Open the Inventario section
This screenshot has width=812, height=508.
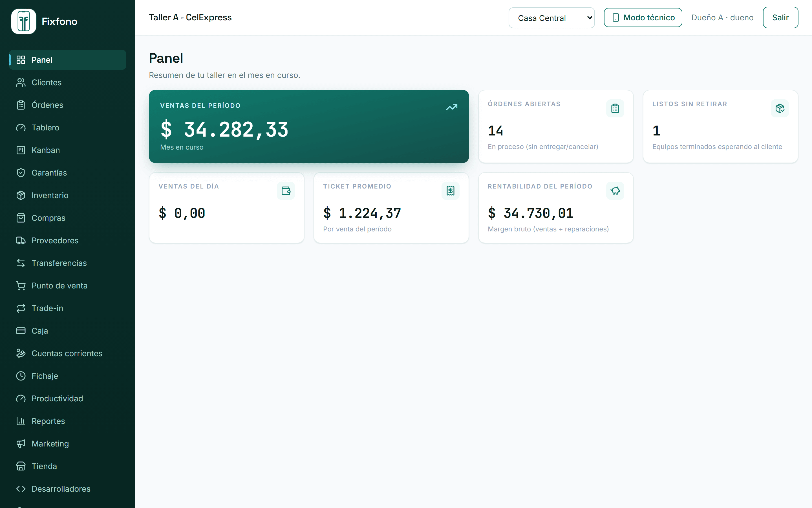[68, 195]
